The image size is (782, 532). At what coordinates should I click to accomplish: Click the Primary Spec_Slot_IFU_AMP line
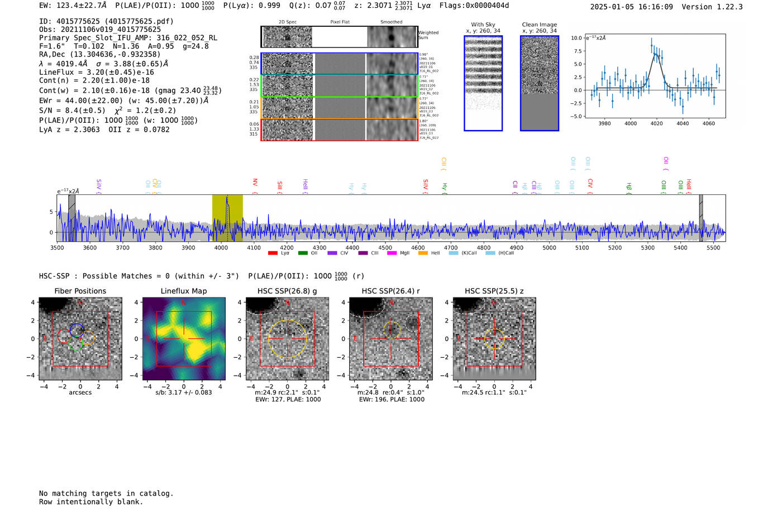(128, 38)
